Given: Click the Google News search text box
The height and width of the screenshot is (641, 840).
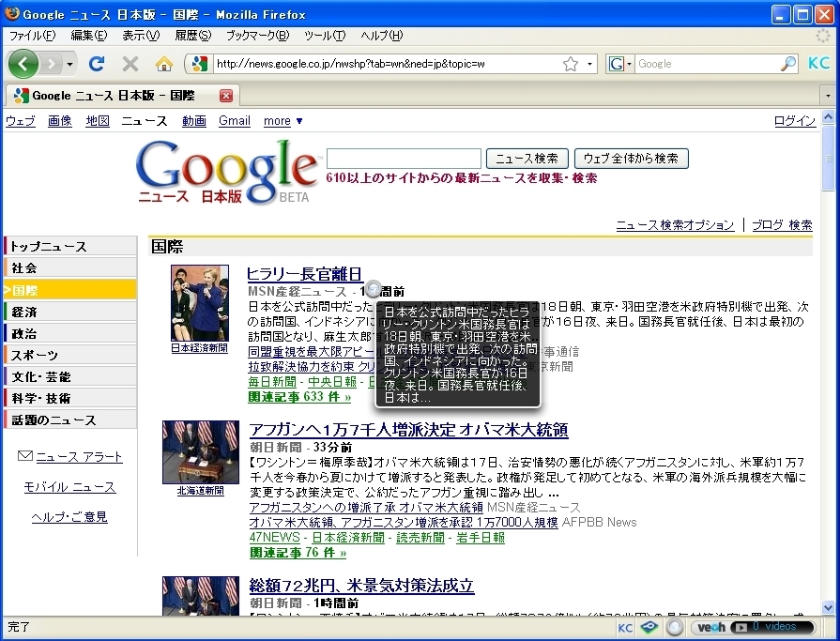Looking at the screenshot, I should click(x=404, y=159).
